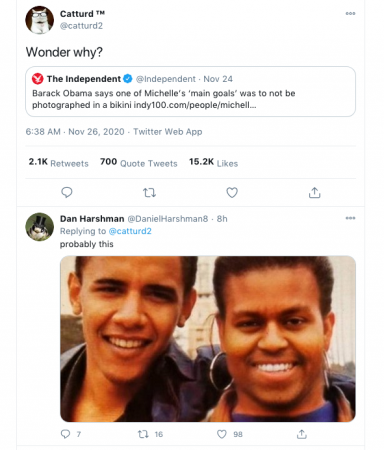This screenshot has height=450, width=384.
Task: Like Dan Harshman's reply with 98 likes
Action: (222, 434)
